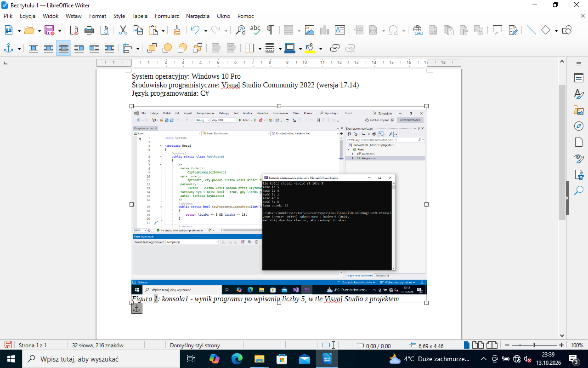Click the border color swatch button
The height and width of the screenshot is (368, 588).
point(290,48)
